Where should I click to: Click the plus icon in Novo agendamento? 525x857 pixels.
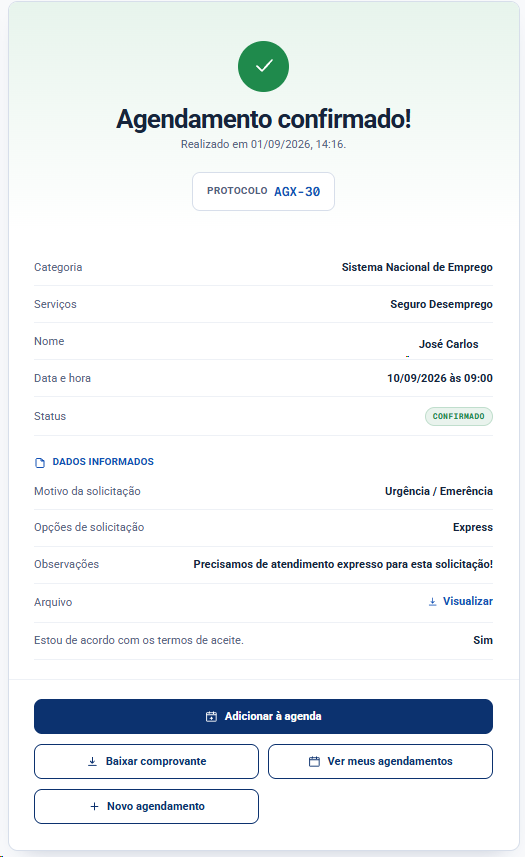click(95, 806)
